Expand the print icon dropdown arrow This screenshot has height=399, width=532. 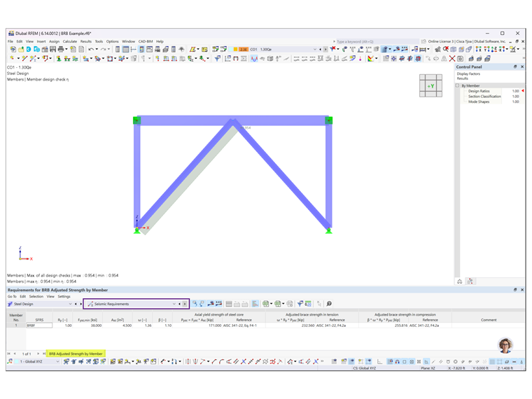(66, 50)
